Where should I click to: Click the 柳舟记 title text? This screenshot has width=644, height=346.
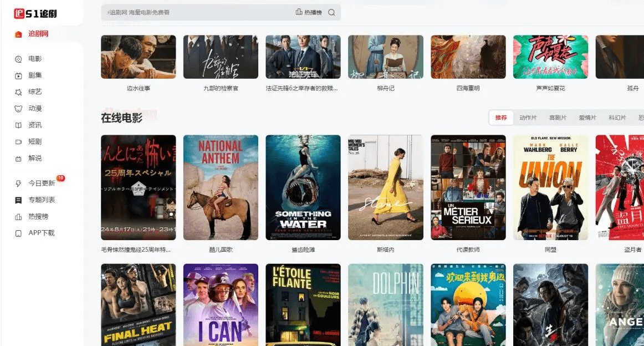click(386, 88)
